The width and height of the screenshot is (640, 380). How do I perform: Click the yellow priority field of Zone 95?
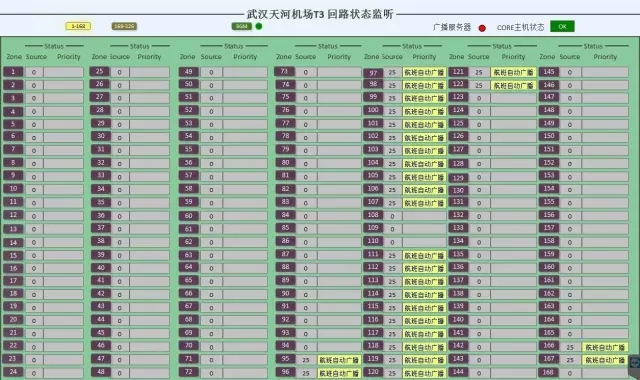pos(339,360)
